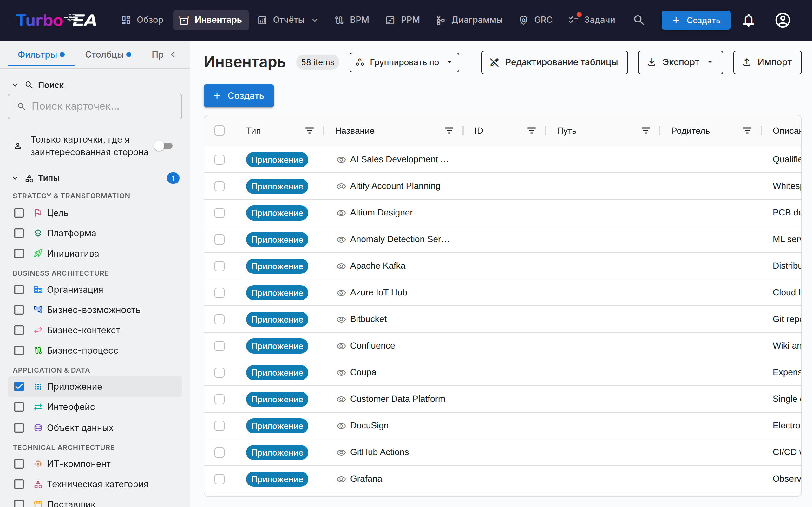Click the filter icon in Название column

449,131
